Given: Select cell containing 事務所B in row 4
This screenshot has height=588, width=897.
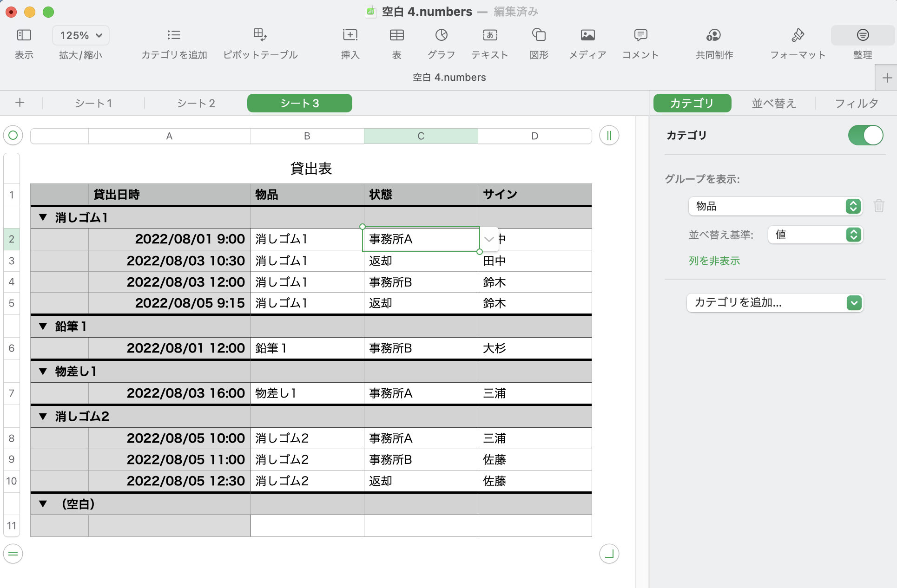Looking at the screenshot, I should pyautogui.click(x=420, y=282).
